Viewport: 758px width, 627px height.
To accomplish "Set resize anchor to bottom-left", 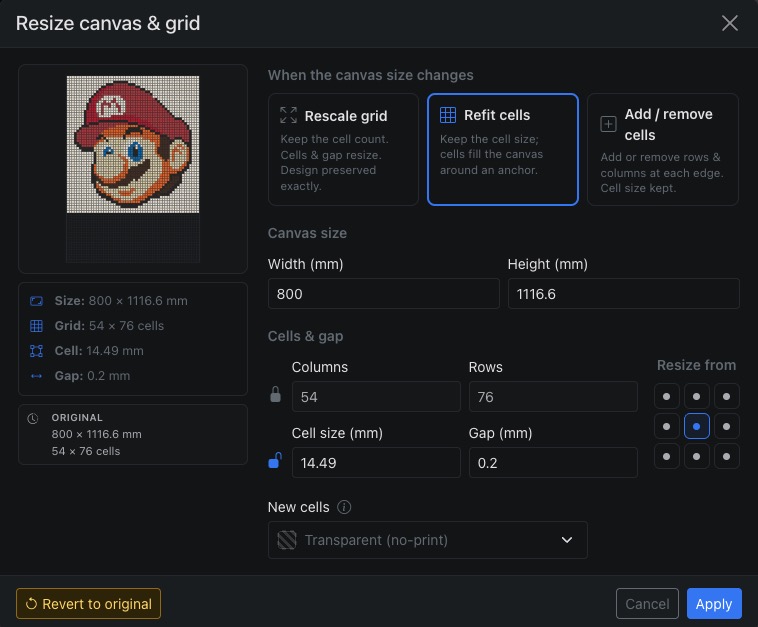I will pos(667,456).
